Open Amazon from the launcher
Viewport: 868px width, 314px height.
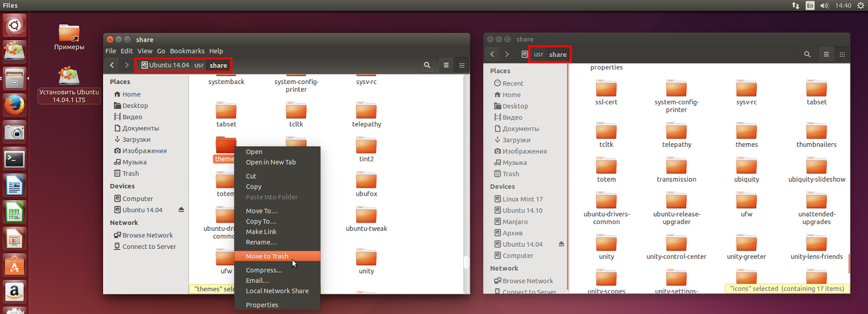point(15,292)
